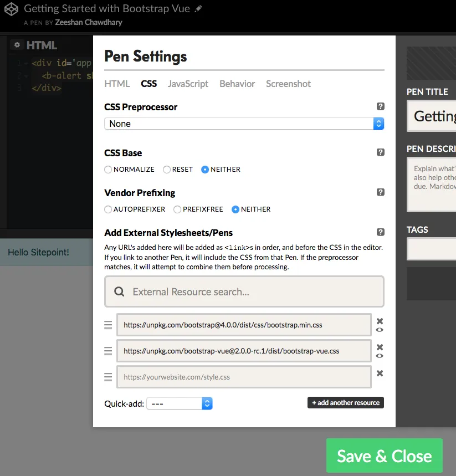
Task: Select RESET for CSS Base
Action: click(x=167, y=170)
